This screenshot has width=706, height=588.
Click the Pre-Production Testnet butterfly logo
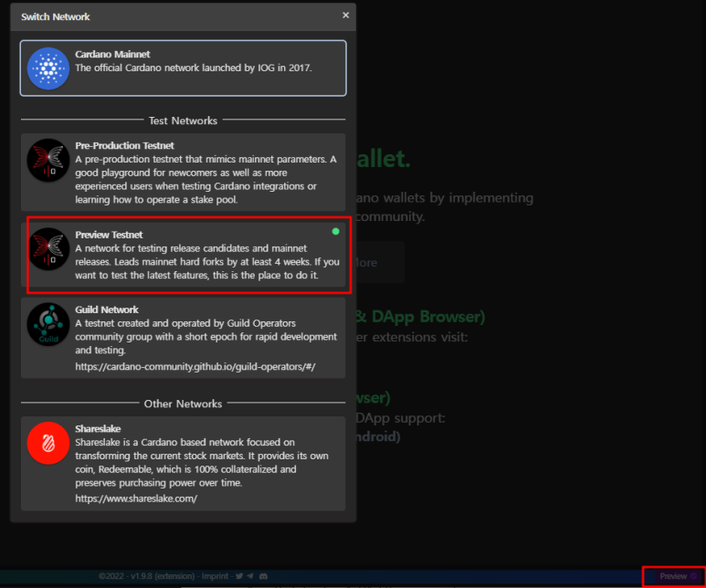coord(48,161)
